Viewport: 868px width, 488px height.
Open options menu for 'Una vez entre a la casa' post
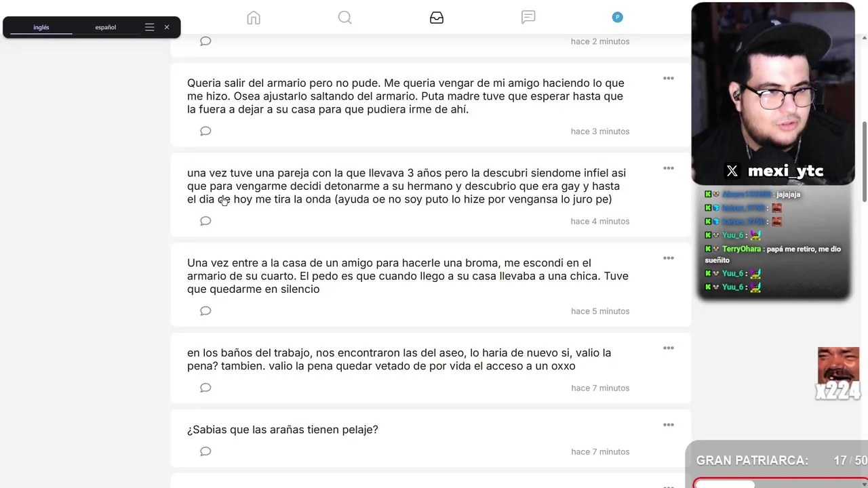[x=669, y=258]
